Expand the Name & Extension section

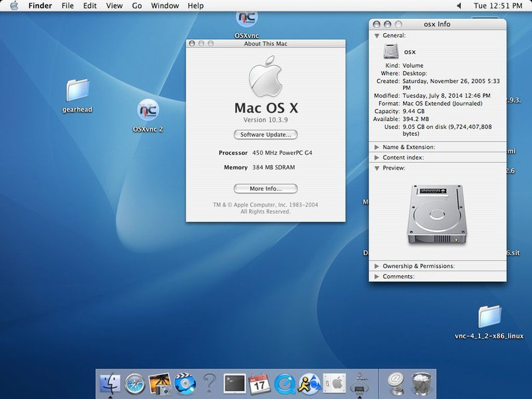tap(376, 147)
